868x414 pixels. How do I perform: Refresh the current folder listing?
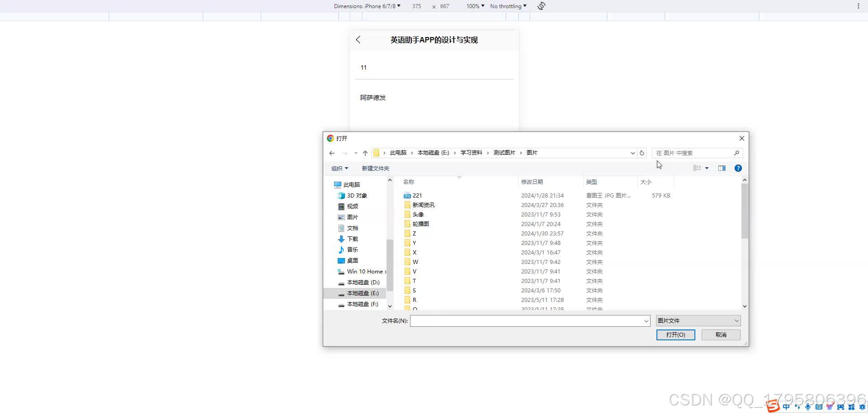pyautogui.click(x=642, y=153)
